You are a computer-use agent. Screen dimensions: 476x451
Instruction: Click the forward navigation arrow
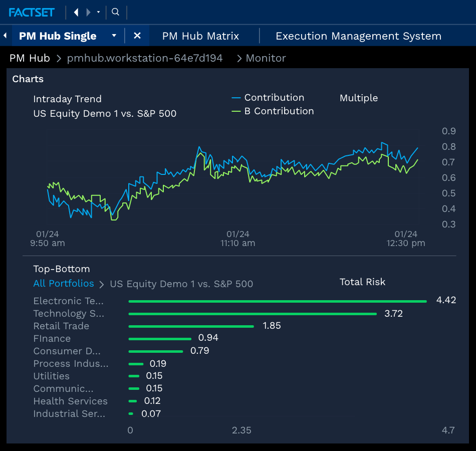click(x=89, y=12)
